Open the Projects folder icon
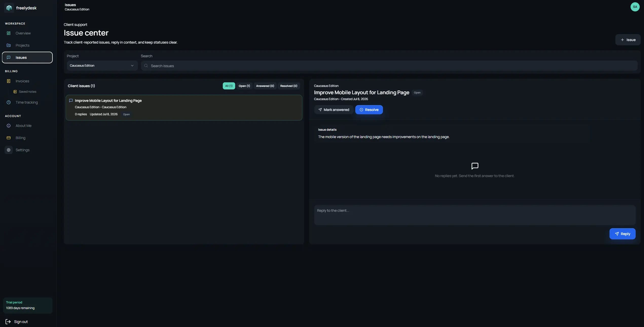This screenshot has width=644, height=327. pyautogui.click(x=9, y=45)
